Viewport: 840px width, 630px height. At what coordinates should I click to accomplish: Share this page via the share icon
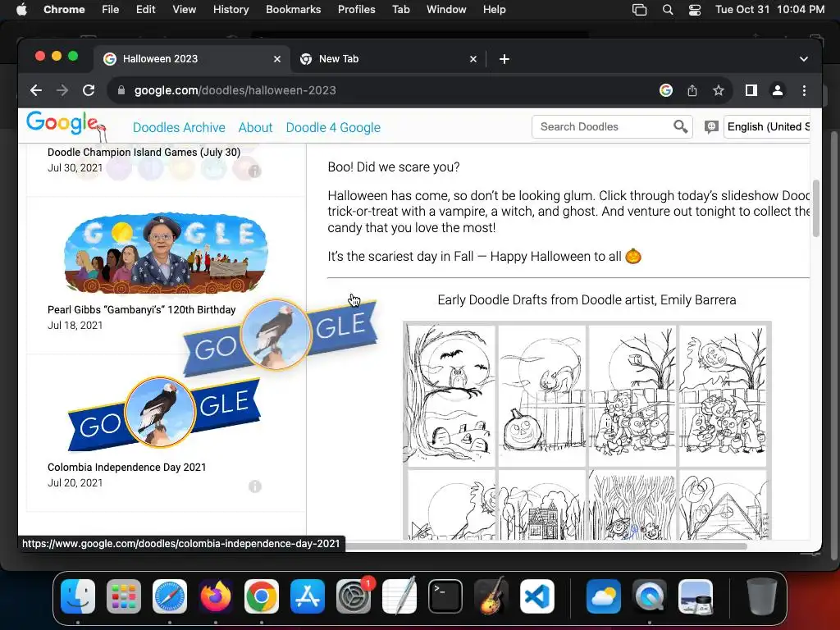click(692, 90)
